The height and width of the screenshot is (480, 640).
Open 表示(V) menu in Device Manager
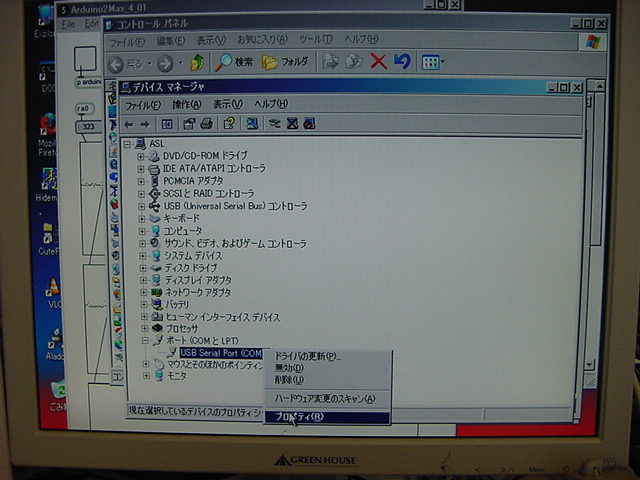(227, 104)
